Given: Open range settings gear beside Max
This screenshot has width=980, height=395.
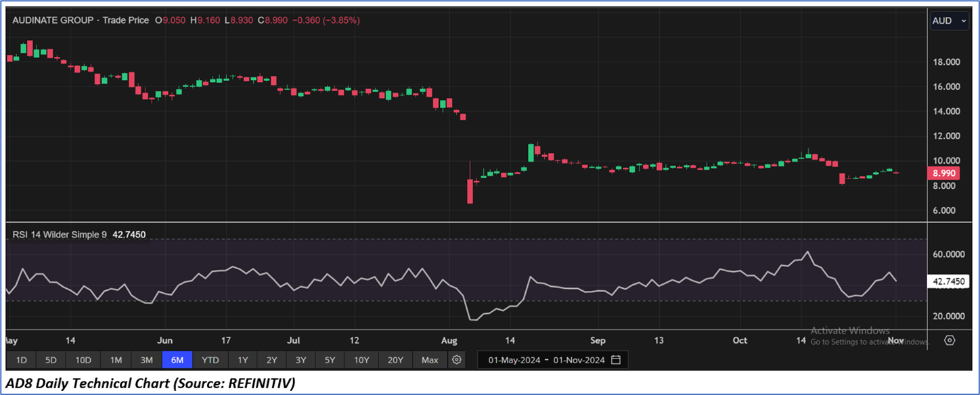Looking at the screenshot, I should tap(457, 360).
